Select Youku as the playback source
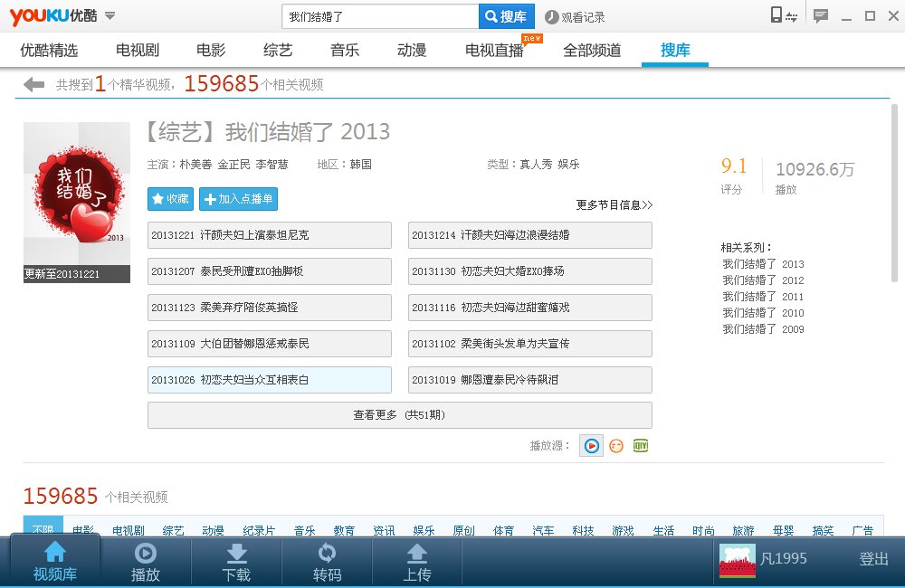This screenshot has width=905, height=588. pyautogui.click(x=591, y=445)
